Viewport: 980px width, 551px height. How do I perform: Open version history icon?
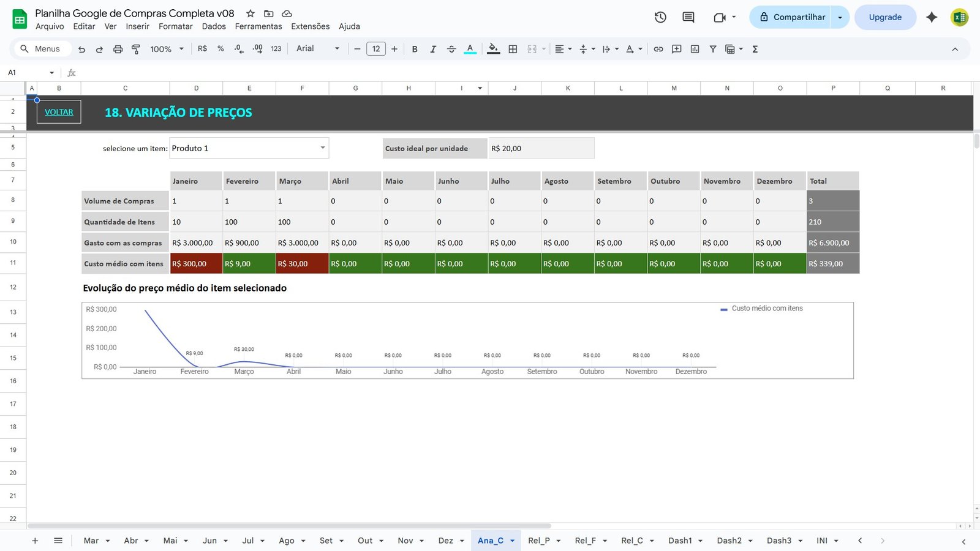(x=660, y=17)
